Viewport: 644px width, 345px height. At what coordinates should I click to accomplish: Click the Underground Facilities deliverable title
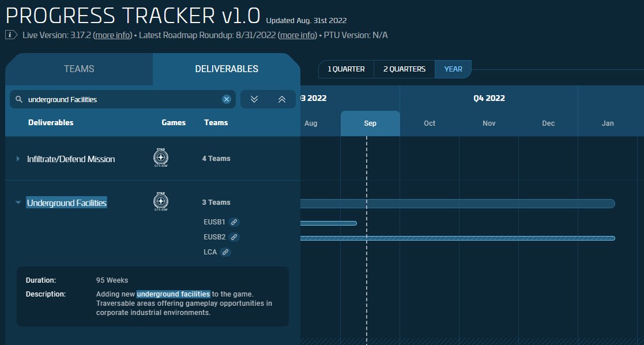(x=66, y=202)
